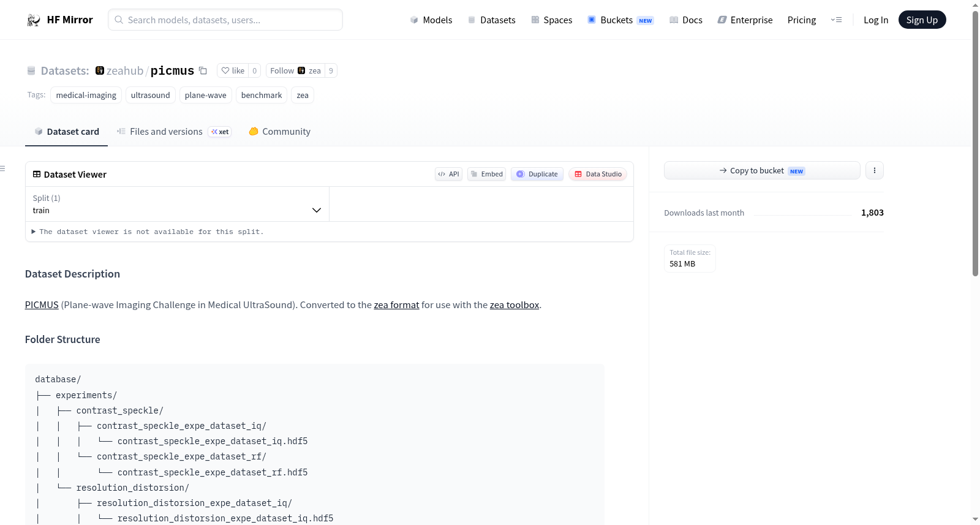Click the benchmark tag

262,95
